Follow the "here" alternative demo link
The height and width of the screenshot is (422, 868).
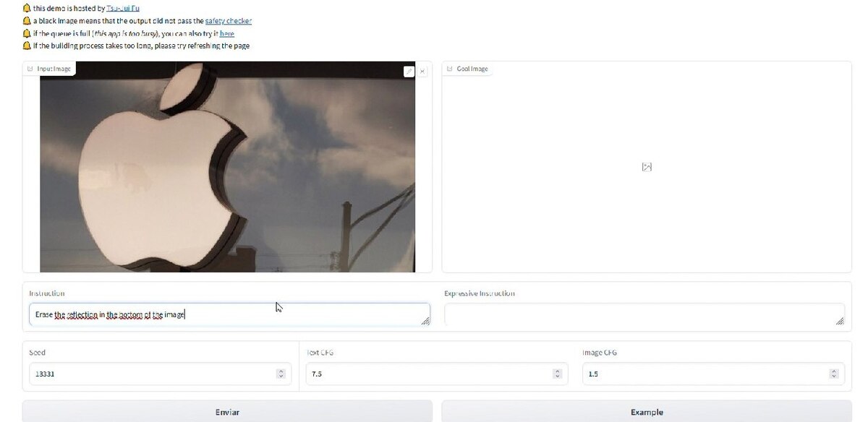226,33
